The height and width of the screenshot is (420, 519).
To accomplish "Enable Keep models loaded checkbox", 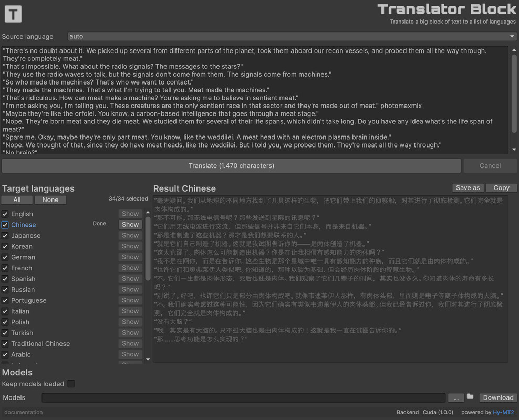I will [71, 384].
